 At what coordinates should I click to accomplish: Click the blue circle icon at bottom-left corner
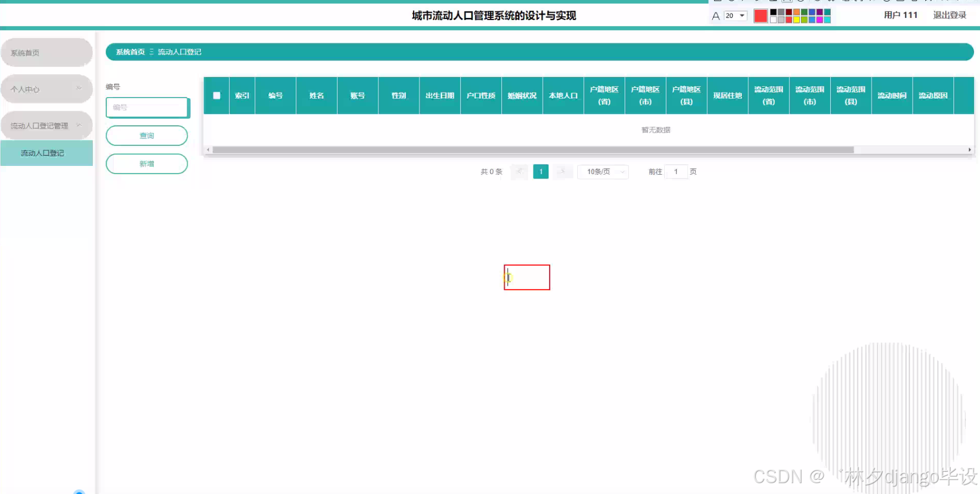point(80,491)
